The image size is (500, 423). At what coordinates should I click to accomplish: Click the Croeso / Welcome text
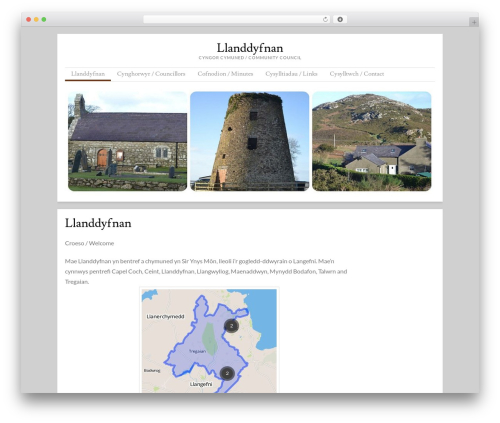point(89,243)
